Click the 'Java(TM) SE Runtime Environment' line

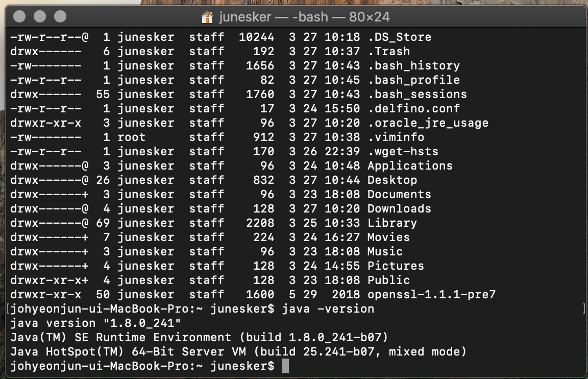click(199, 337)
